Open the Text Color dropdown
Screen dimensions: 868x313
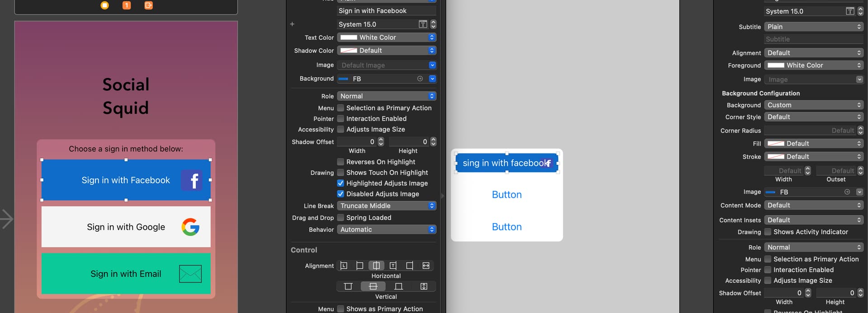(387, 37)
